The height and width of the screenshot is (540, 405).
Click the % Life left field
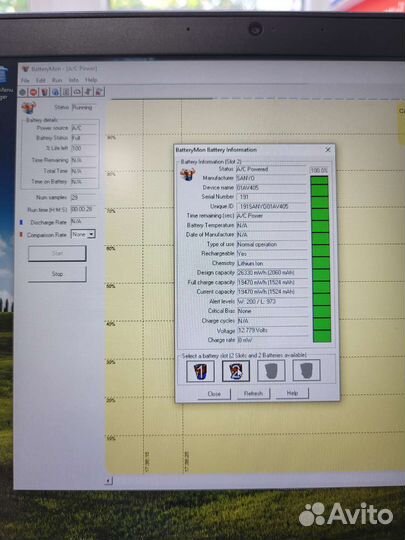(84, 148)
